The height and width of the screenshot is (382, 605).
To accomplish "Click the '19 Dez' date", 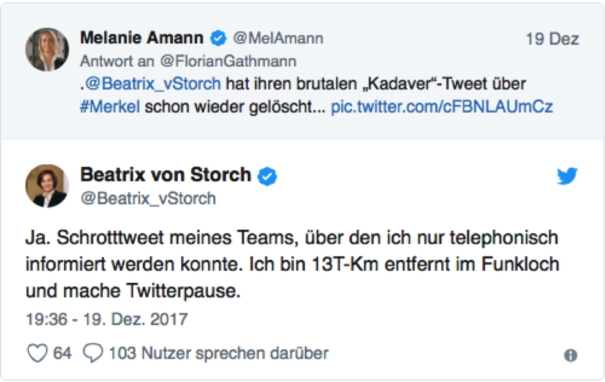I will click(x=552, y=39).
